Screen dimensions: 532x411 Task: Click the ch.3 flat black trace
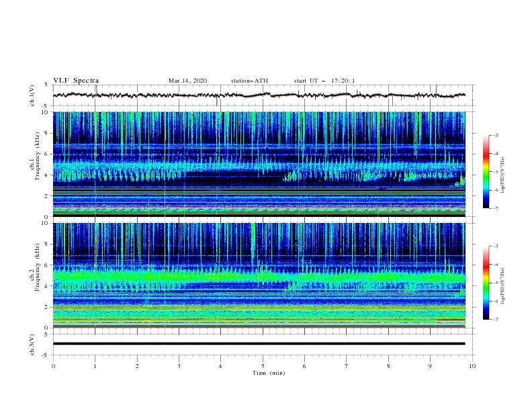coord(259,344)
